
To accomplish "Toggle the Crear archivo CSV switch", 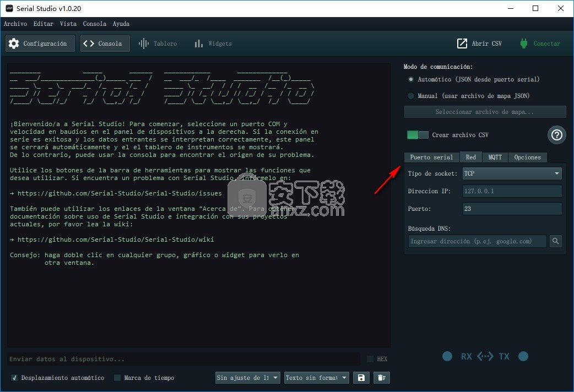I will pos(418,135).
